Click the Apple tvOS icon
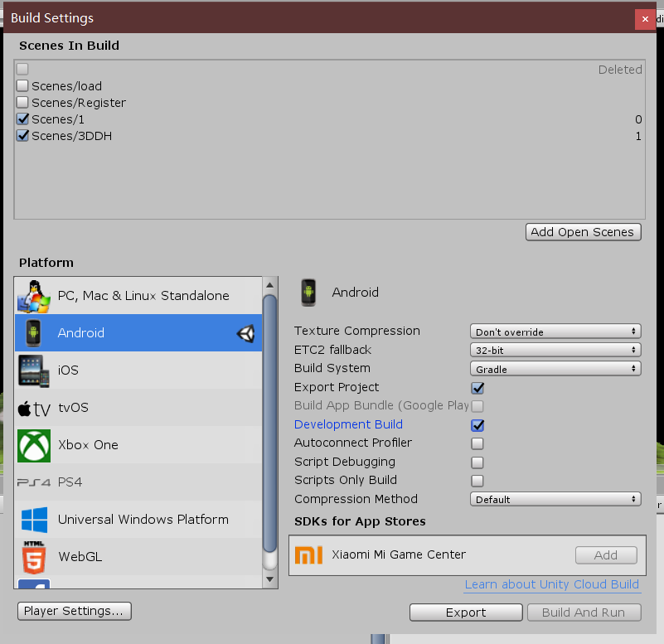 pyautogui.click(x=33, y=408)
